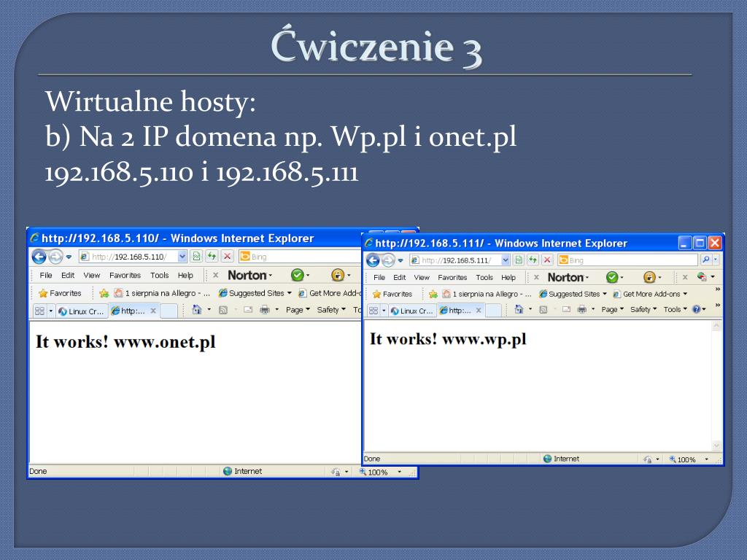Click Refresh icon in 192.168.5.110 window
Image resolution: width=747 pixels, height=560 pixels.
(x=212, y=256)
